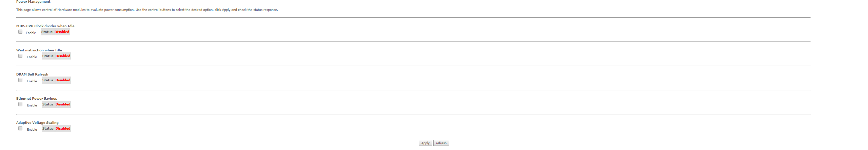Viewport: 868px width, 150px height.
Task: Turn on Ethernet Power Savings checkbox
Action: coord(20,104)
